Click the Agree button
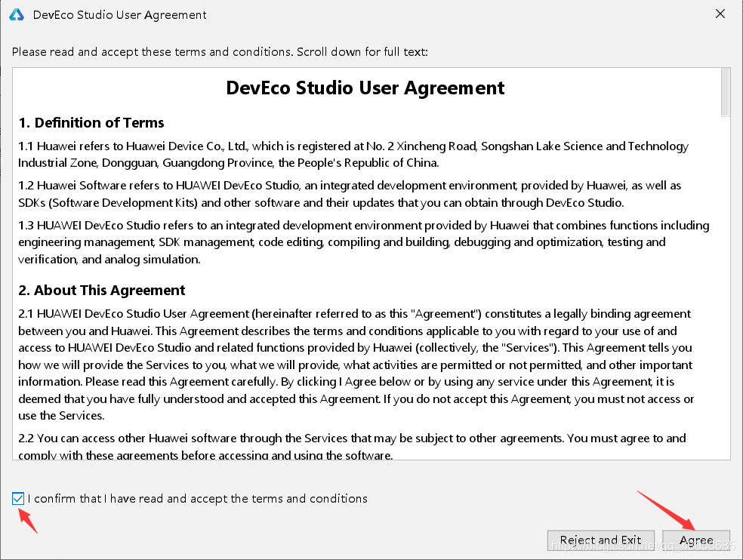 pos(696,540)
